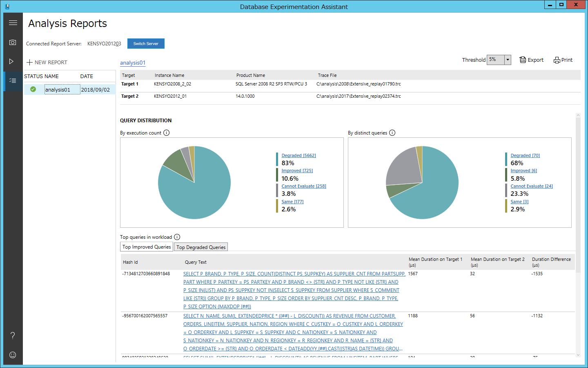
Task: Select analysis01 row in report list
Action: (69, 90)
